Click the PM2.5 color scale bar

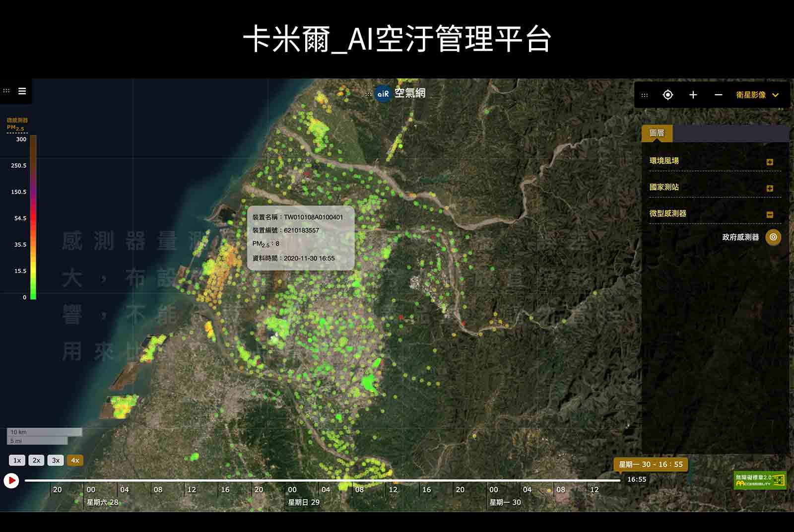pos(33,217)
